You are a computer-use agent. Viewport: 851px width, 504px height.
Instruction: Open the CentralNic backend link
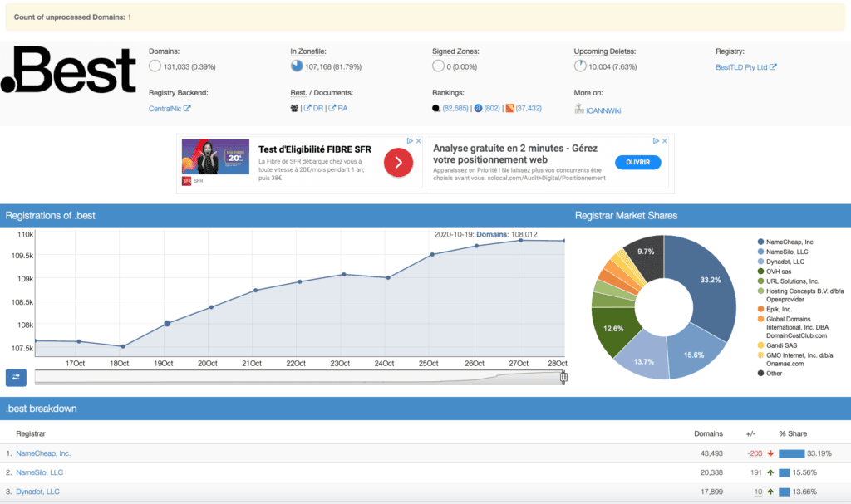click(170, 109)
